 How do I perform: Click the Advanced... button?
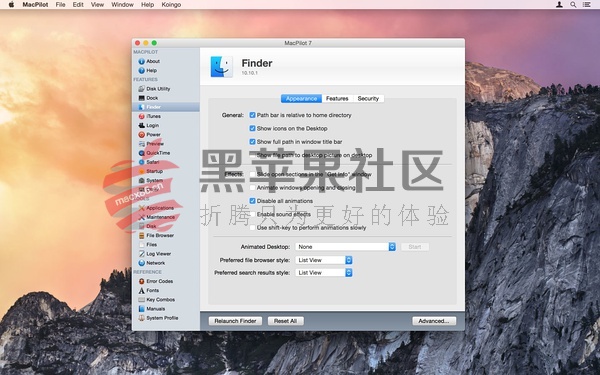pos(434,321)
